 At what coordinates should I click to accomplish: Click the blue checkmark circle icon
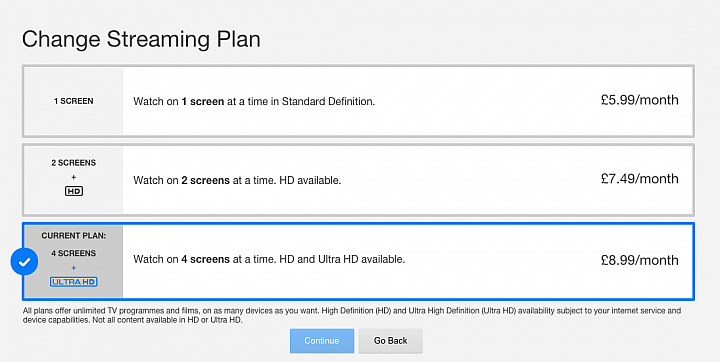tap(24, 262)
